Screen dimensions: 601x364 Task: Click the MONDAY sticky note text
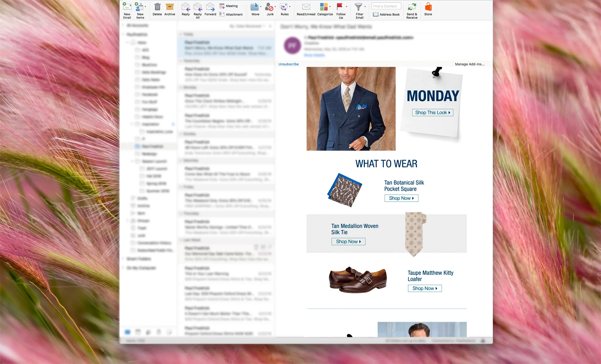click(433, 96)
